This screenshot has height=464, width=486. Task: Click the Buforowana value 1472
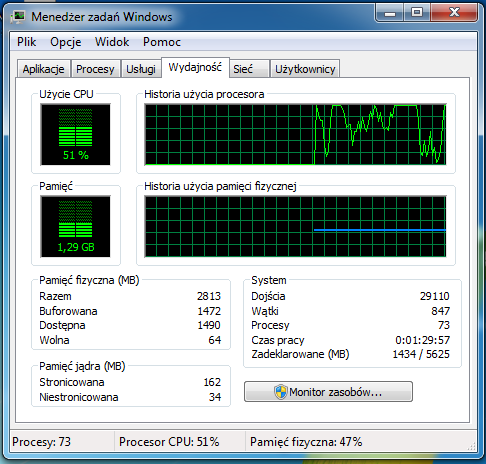pyautogui.click(x=209, y=311)
